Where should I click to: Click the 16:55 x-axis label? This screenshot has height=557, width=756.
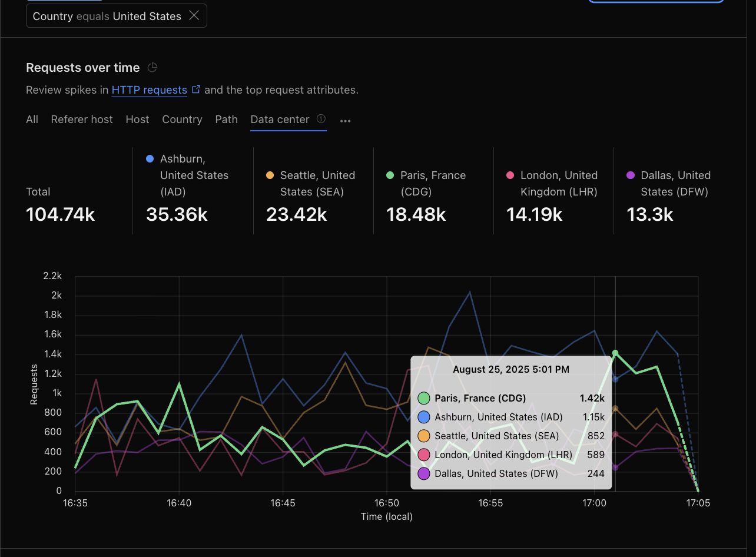pos(490,503)
